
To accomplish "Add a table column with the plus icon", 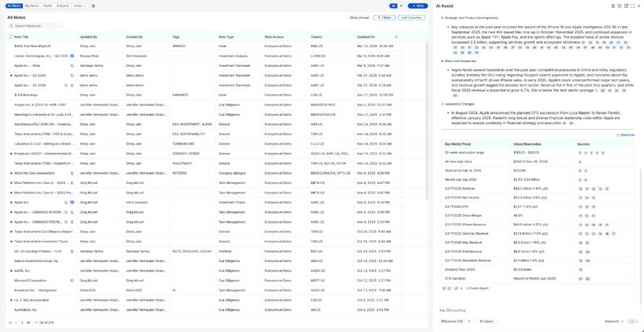I will [x=396, y=37].
